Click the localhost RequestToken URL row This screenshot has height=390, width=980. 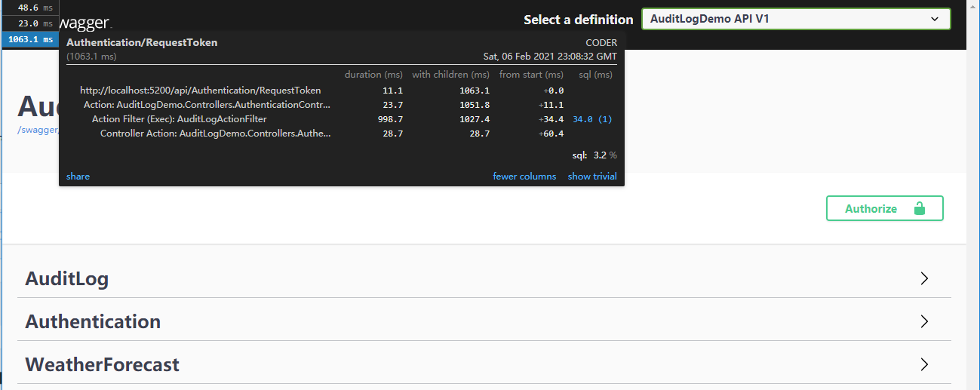coord(200,91)
